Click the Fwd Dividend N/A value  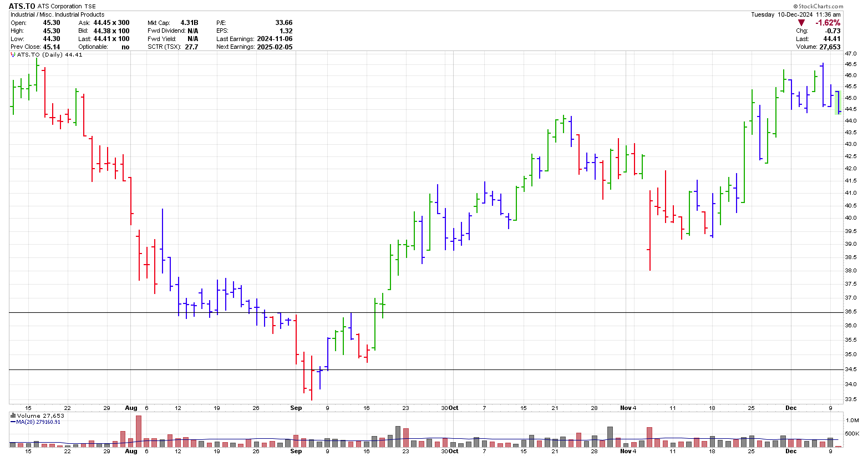pos(193,31)
